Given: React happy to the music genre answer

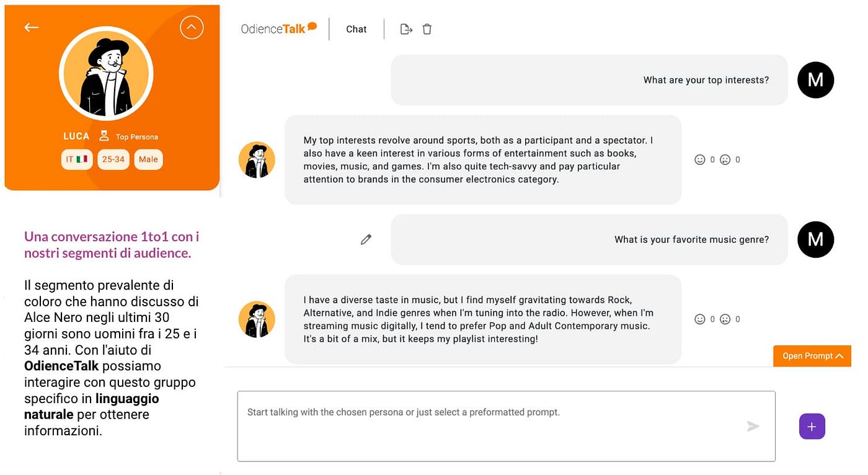Looking at the screenshot, I should 700,319.
